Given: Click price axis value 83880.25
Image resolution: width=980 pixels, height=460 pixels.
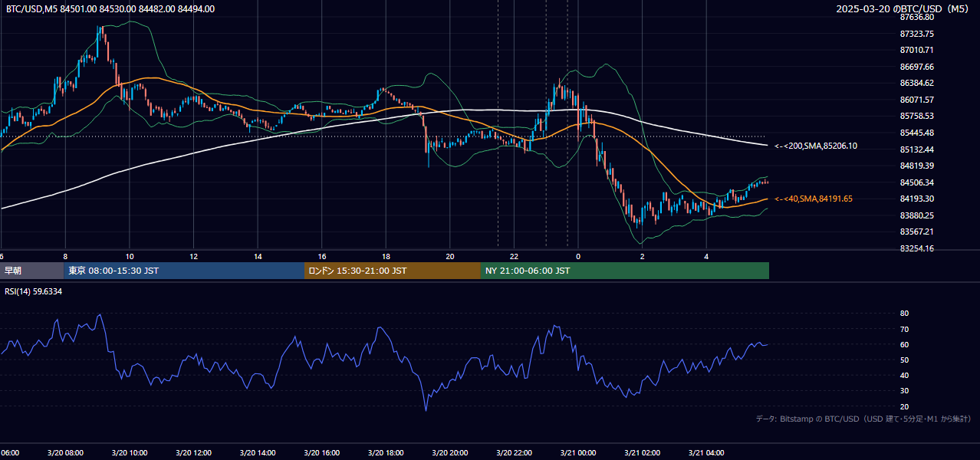Looking at the screenshot, I should point(916,215).
